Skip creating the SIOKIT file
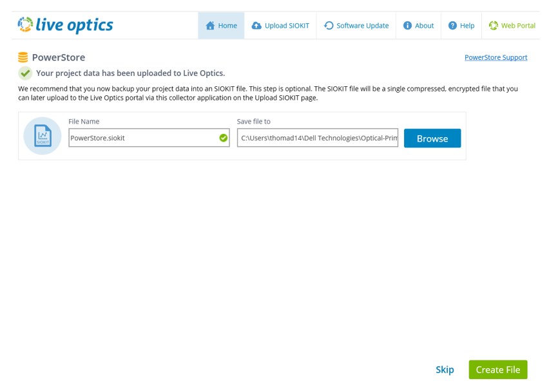This screenshot has height=392, width=549. [445, 369]
